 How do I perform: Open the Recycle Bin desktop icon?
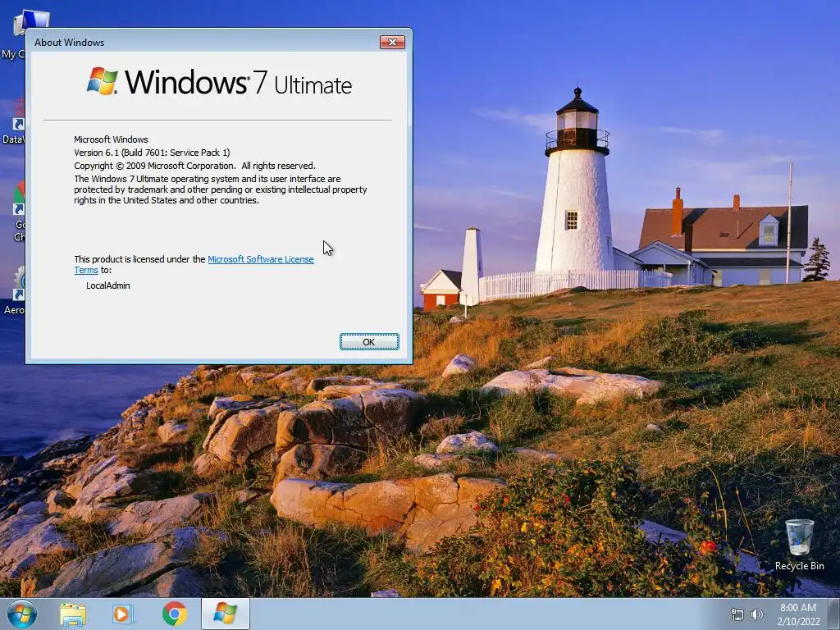pyautogui.click(x=799, y=545)
